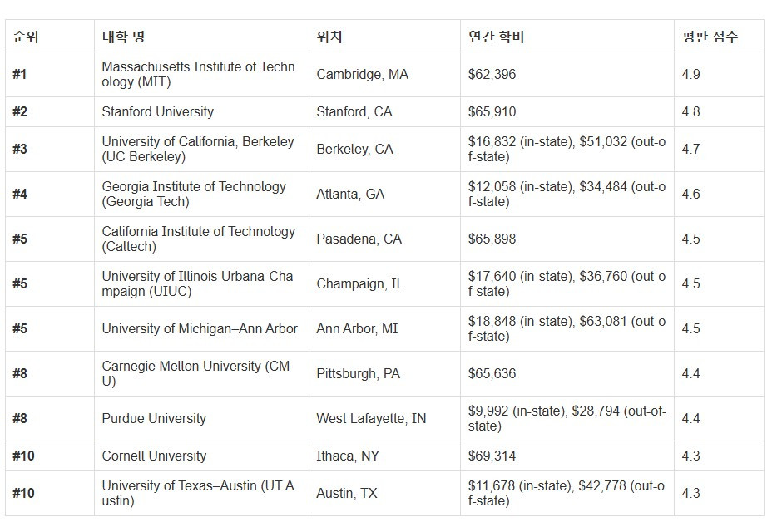Select the Caltech university name cell

tap(198, 239)
